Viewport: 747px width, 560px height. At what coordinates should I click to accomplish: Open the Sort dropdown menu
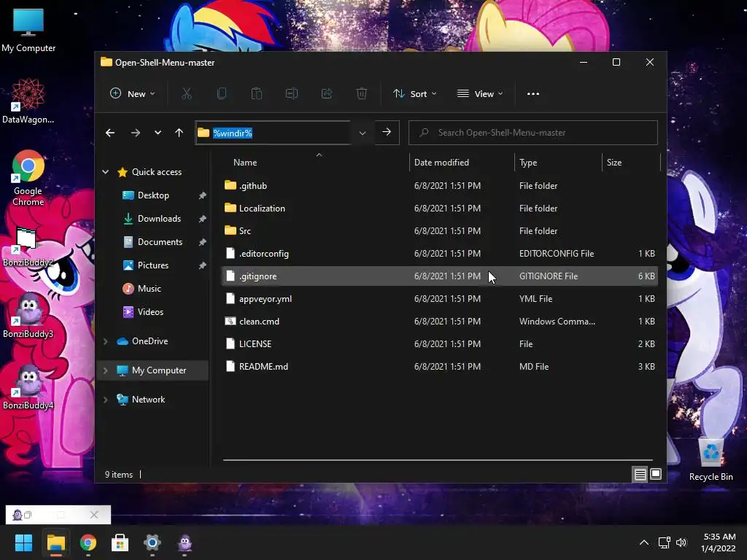click(x=414, y=94)
